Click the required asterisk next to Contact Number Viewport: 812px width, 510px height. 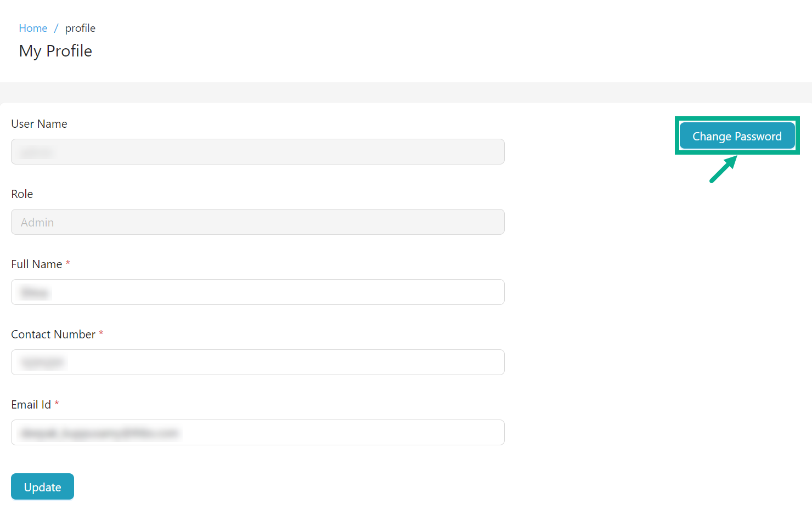(101, 333)
